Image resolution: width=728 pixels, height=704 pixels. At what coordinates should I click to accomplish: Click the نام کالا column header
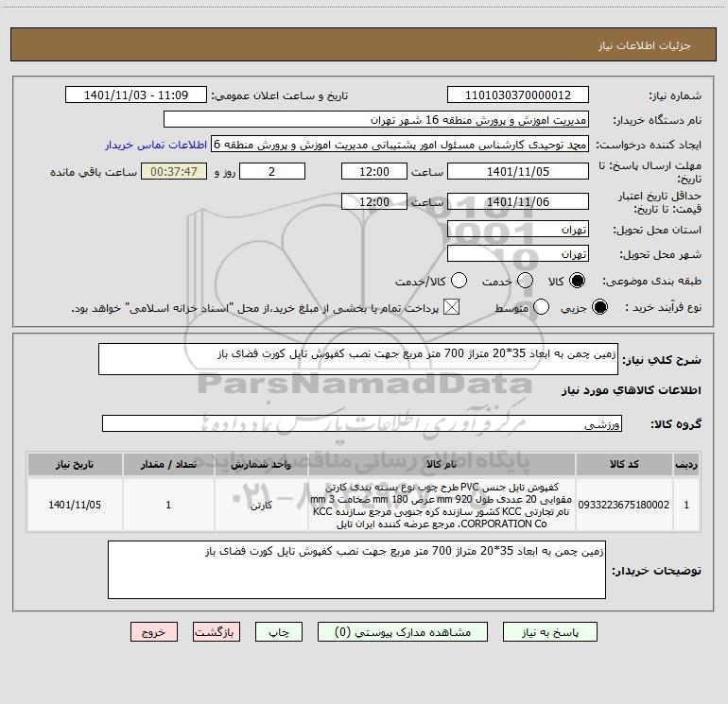442,464
